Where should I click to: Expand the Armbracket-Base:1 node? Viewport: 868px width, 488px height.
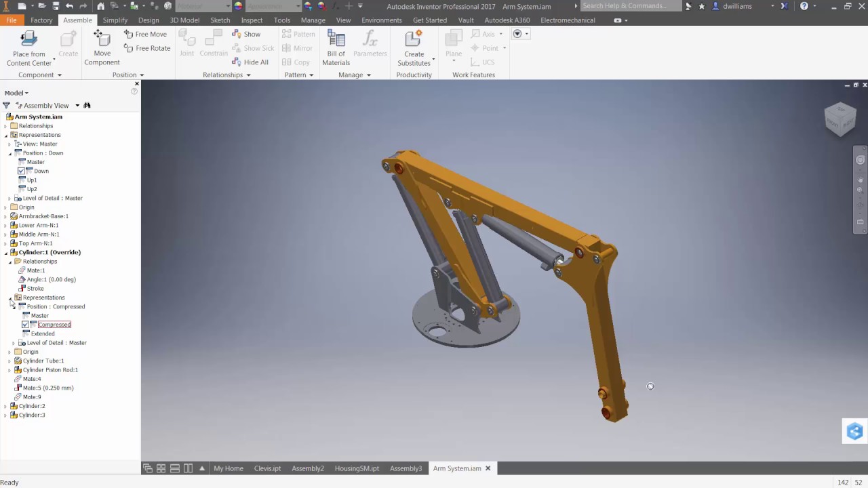click(5, 216)
